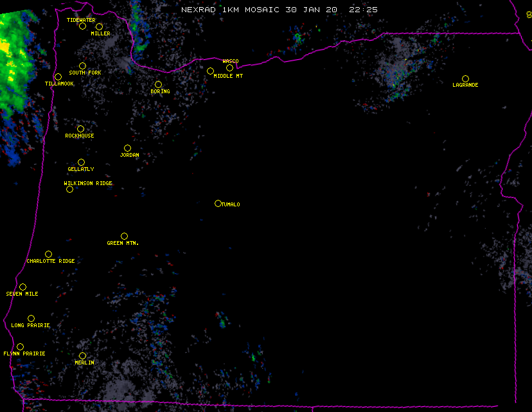Click the Flynn Prairie station label
The width and height of the screenshot is (532, 412).
(x=24, y=354)
